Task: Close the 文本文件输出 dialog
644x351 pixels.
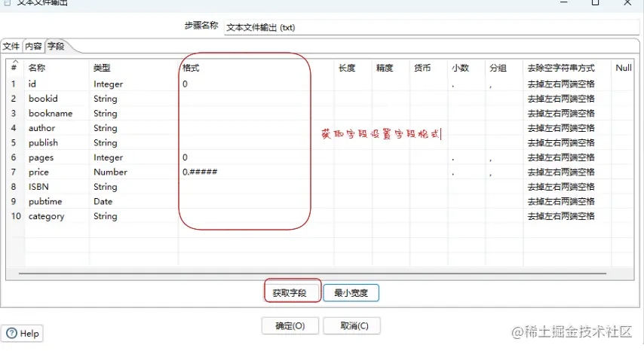Action: [x=627, y=2]
